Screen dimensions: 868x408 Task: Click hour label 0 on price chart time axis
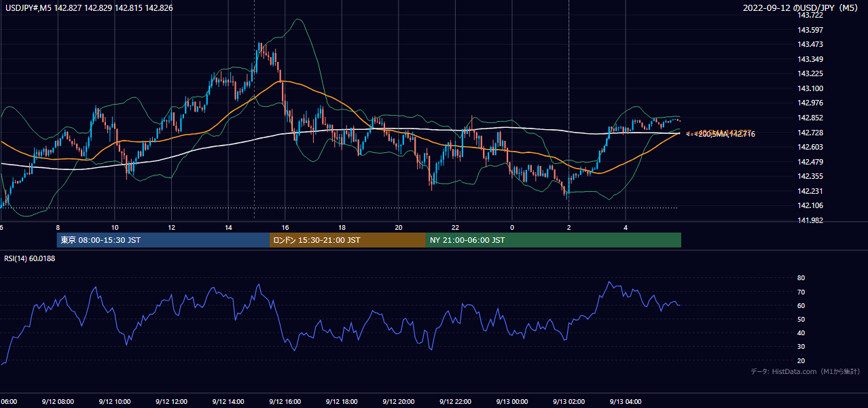point(512,227)
